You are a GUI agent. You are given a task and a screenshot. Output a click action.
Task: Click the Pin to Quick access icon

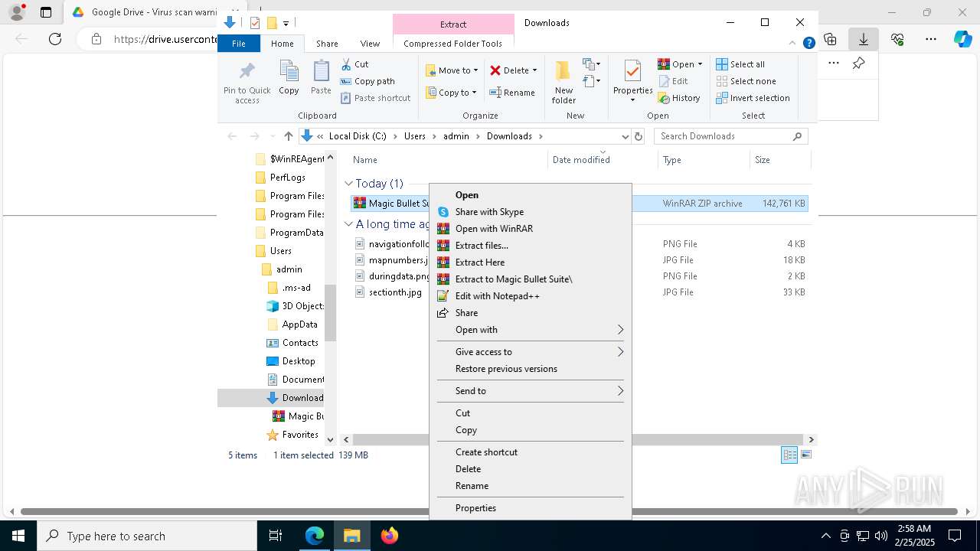click(247, 72)
